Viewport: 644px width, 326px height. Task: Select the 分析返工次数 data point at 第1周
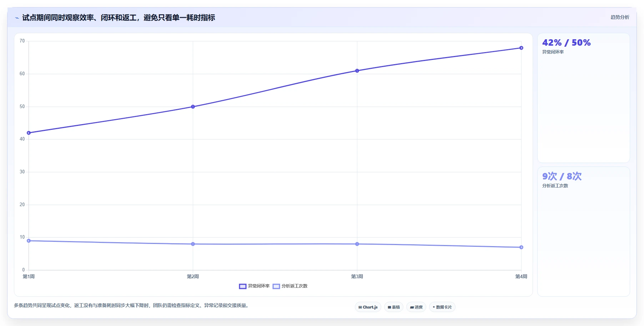pos(29,241)
